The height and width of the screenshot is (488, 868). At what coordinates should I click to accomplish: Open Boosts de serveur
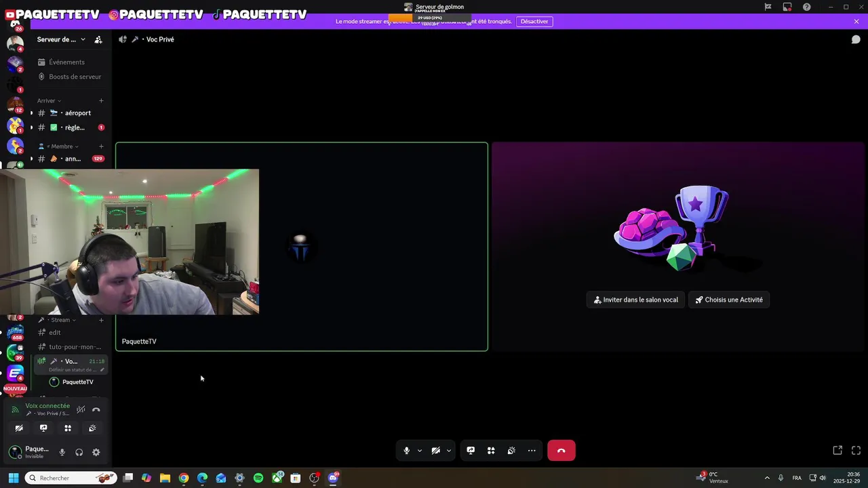tap(69, 77)
